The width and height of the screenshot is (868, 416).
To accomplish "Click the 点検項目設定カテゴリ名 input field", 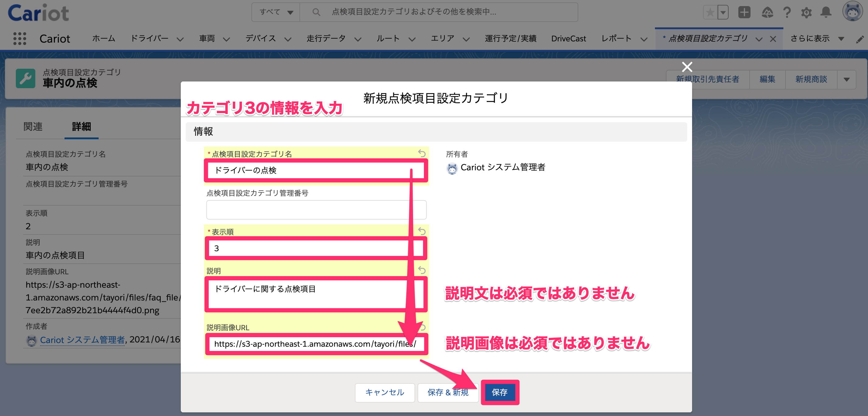I will click(316, 170).
